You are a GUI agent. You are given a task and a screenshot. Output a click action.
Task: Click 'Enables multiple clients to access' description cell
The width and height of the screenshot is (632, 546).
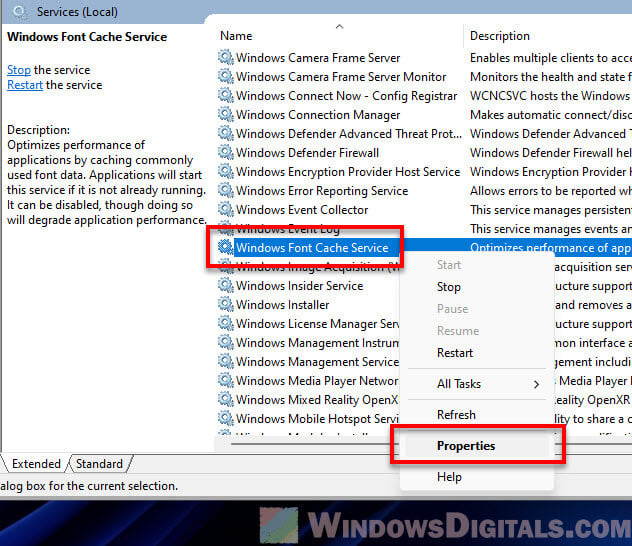pyautogui.click(x=551, y=58)
